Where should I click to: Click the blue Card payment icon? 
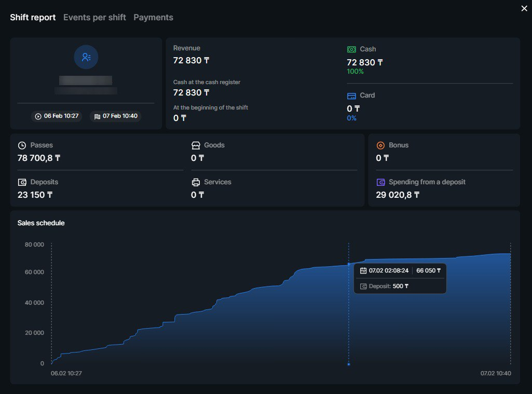click(x=352, y=95)
